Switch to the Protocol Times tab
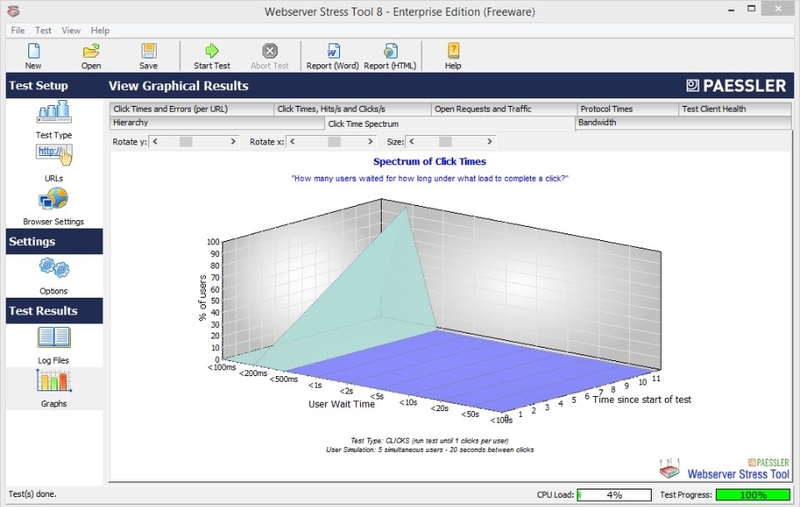Screen dimensions: 800x507 pos(627,109)
